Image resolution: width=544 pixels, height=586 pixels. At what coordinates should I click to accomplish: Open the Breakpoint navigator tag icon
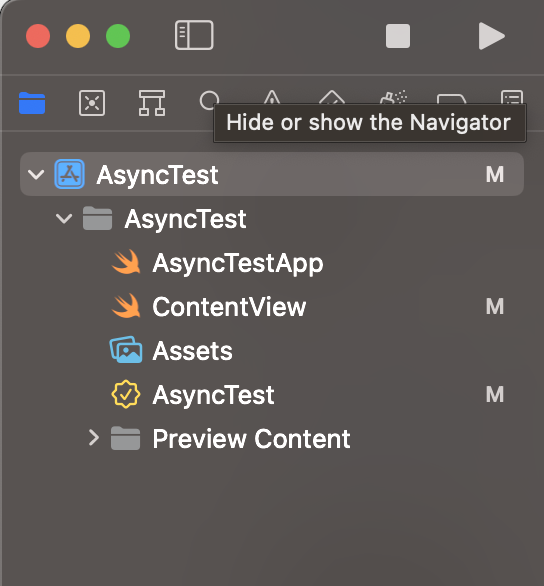pos(451,99)
